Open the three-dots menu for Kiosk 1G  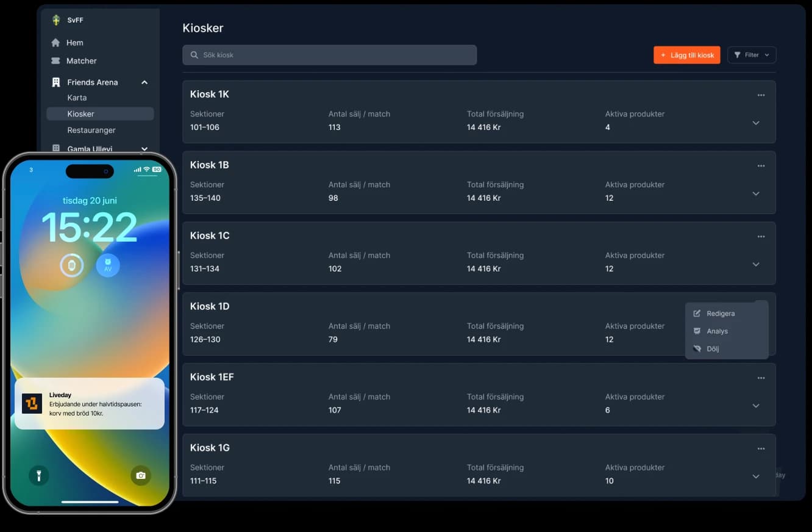click(761, 449)
